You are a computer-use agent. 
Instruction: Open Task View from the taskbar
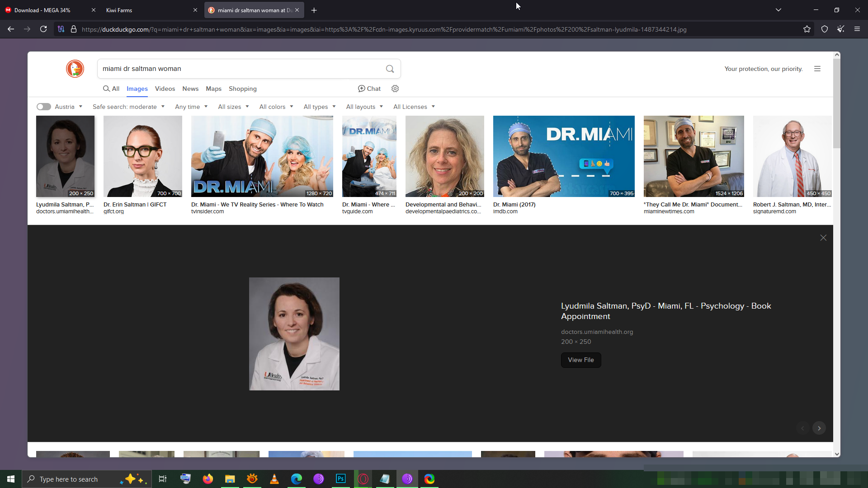pyautogui.click(x=163, y=479)
